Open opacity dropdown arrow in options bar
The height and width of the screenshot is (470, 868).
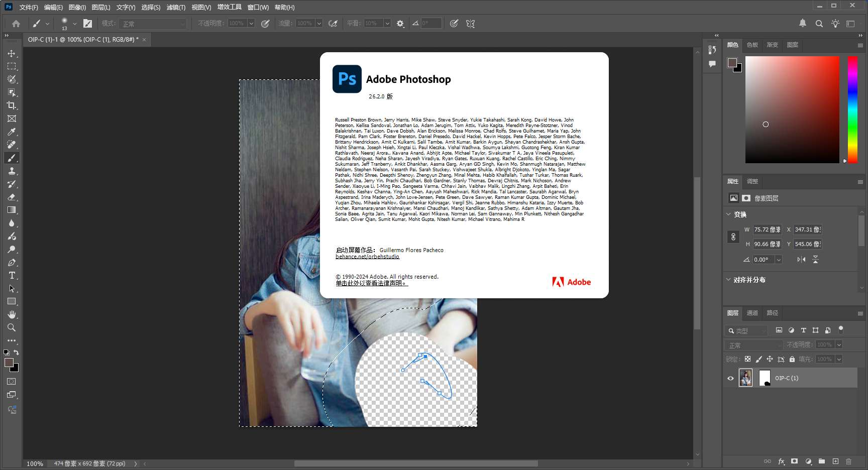click(251, 24)
